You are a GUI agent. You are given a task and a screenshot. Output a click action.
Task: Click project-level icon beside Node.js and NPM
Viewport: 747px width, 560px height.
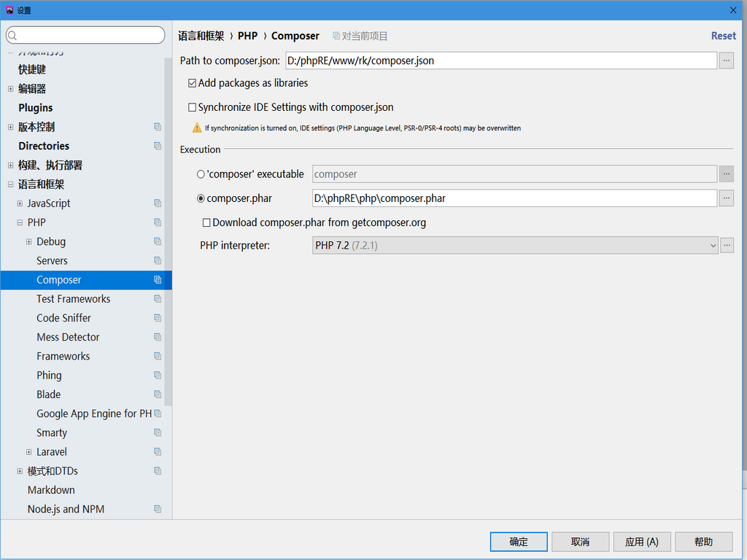[x=158, y=509]
